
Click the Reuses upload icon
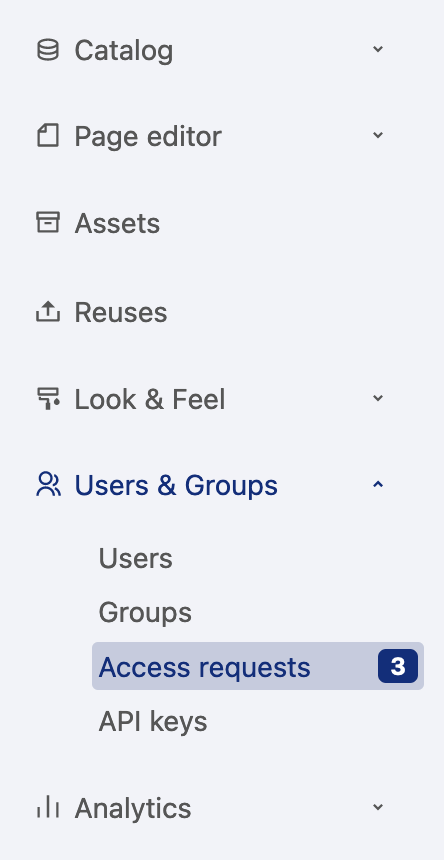48,311
